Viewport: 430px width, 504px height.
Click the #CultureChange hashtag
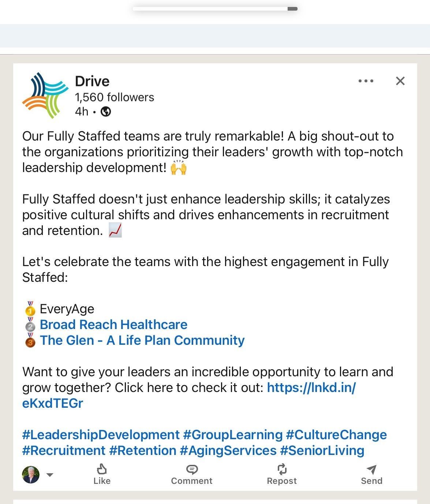(x=336, y=435)
